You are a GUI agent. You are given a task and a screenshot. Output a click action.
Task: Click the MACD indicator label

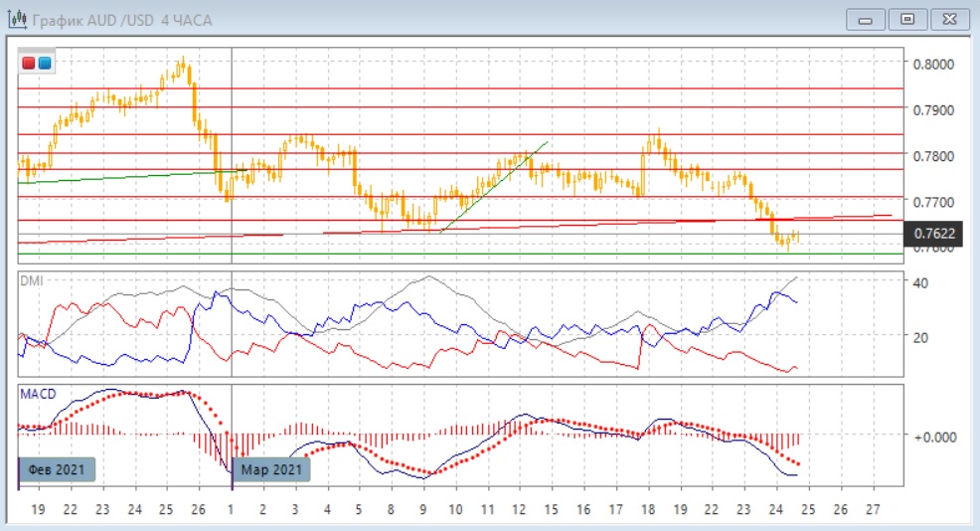(x=38, y=394)
